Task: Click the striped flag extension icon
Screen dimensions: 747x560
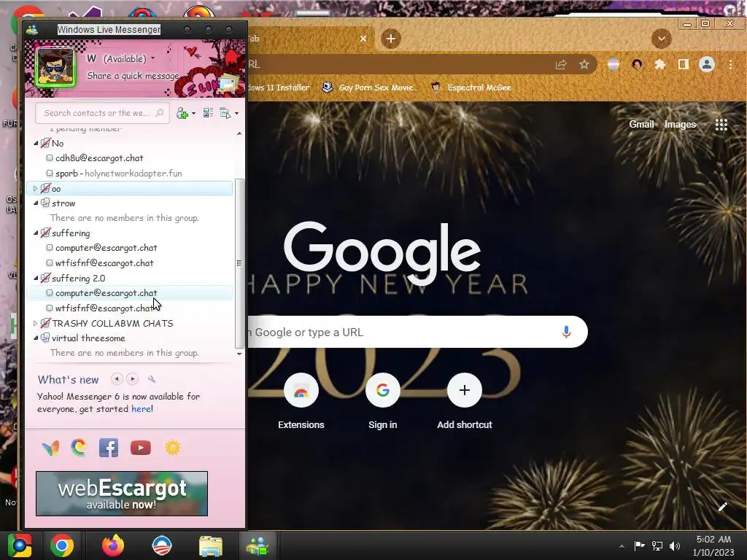Action: click(614, 64)
